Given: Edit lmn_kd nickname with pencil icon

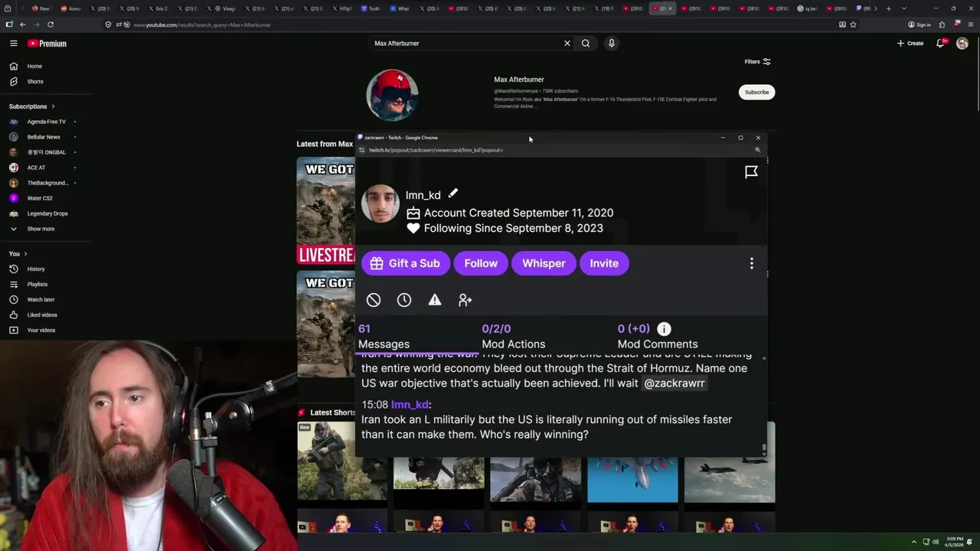Looking at the screenshot, I should pyautogui.click(x=453, y=194).
